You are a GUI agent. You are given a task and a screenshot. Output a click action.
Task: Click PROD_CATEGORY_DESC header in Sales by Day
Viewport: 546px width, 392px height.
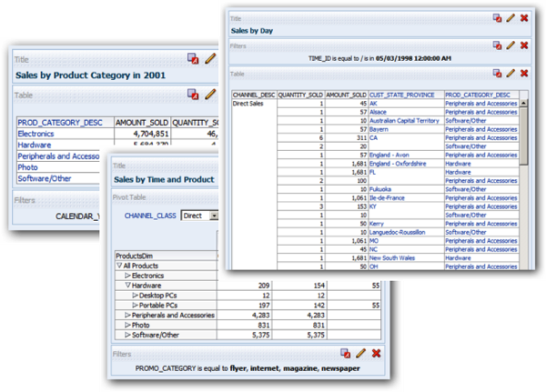coord(478,95)
